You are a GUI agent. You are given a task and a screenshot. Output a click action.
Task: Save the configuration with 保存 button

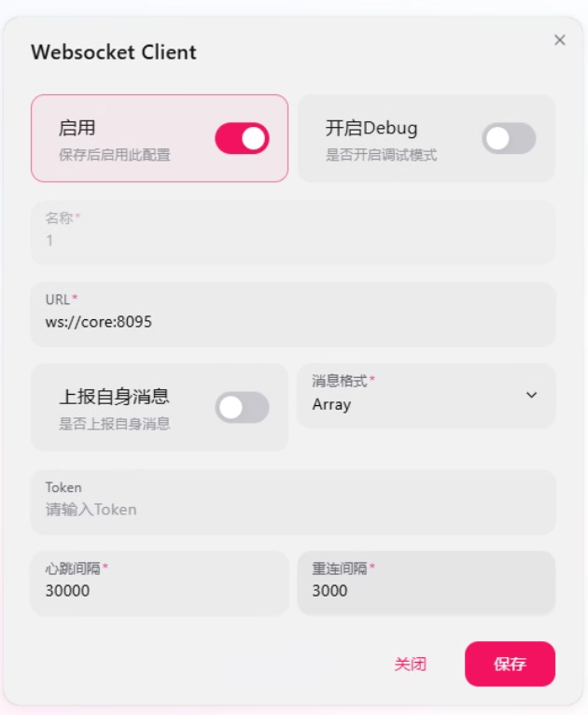coord(510,664)
